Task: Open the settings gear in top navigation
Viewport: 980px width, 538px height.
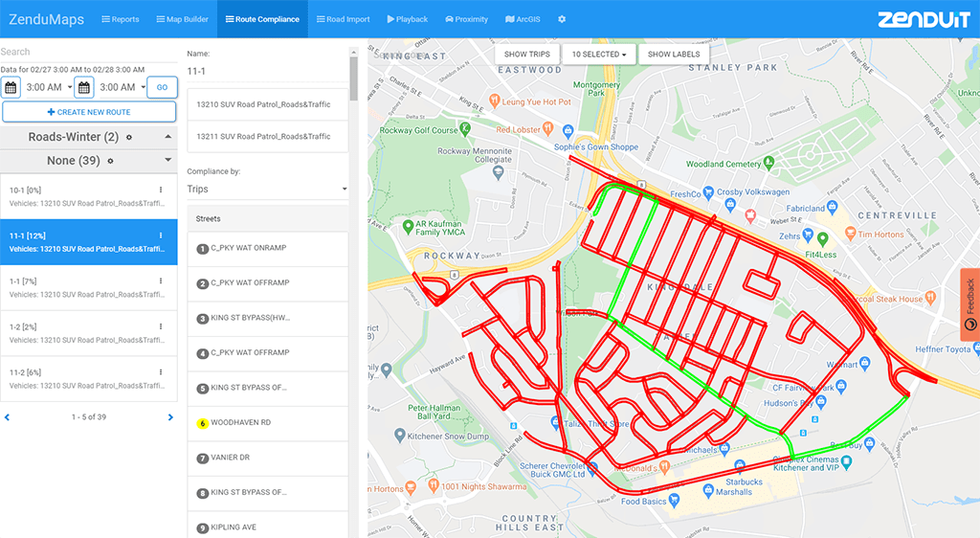Action: tap(562, 19)
